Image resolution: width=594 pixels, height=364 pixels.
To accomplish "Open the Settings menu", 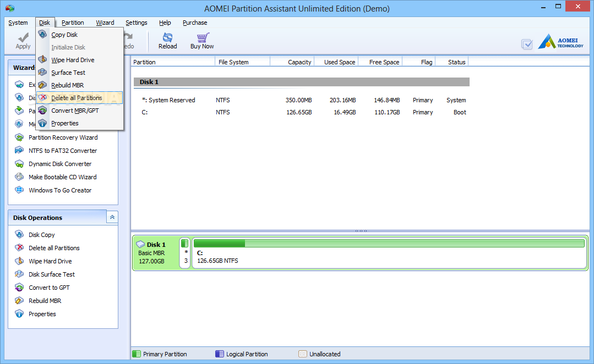I will tap(137, 23).
